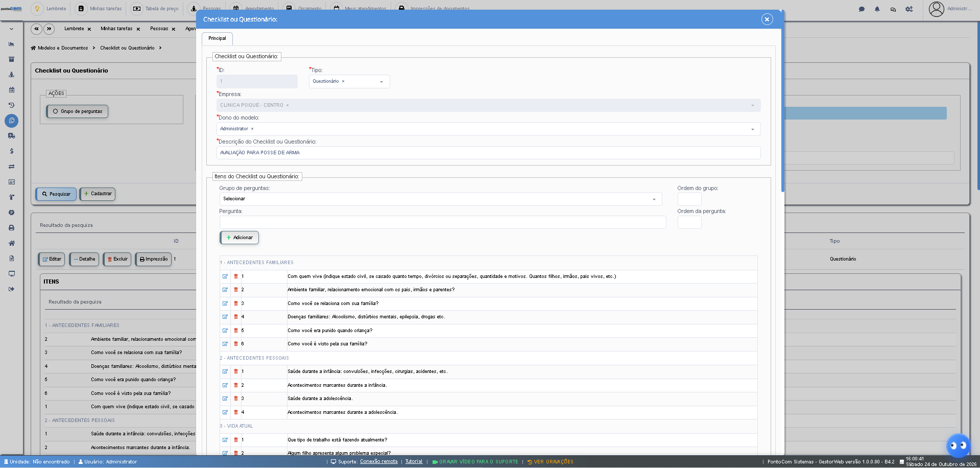The height and width of the screenshot is (468, 980).
Task: Edit 'Saúde durante a adolescência' question
Action: (225, 399)
